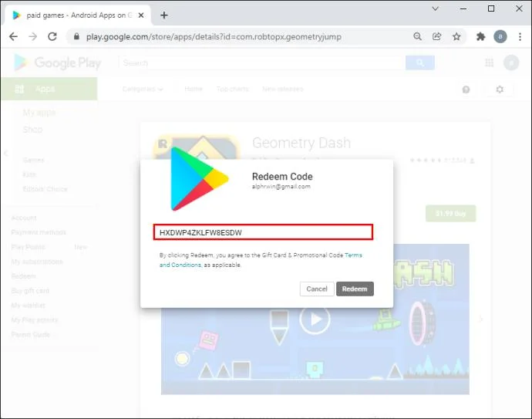Viewport: 532px width, 419px height.
Task: Go to the Home tab of the Play Store
Action: click(x=194, y=89)
